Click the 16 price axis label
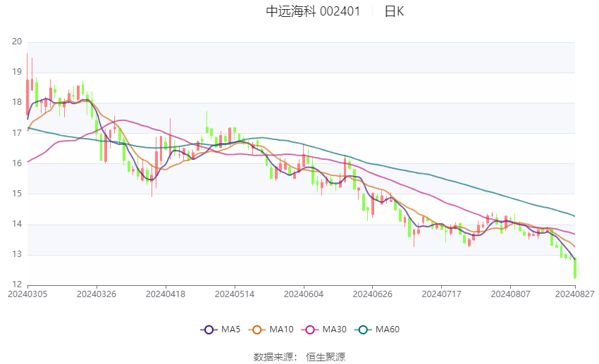This screenshot has height=364, width=599. [17, 163]
